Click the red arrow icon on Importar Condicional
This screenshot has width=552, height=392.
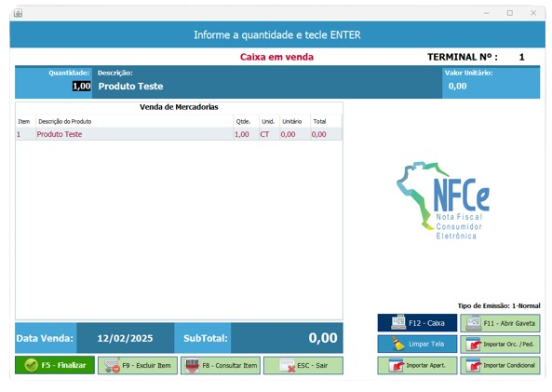473,366
